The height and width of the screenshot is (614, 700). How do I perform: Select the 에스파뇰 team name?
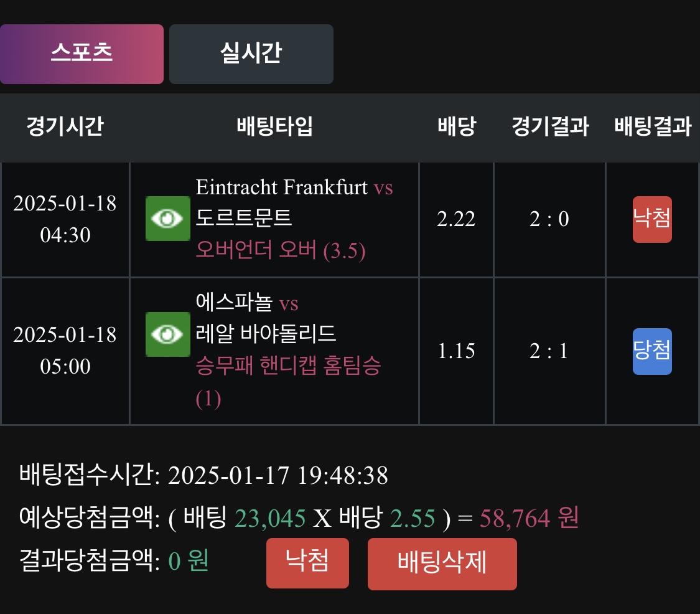[234, 303]
